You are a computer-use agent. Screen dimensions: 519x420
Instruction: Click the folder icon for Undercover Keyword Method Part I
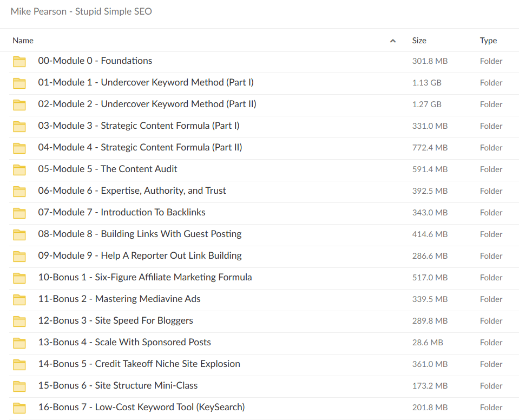(x=19, y=83)
